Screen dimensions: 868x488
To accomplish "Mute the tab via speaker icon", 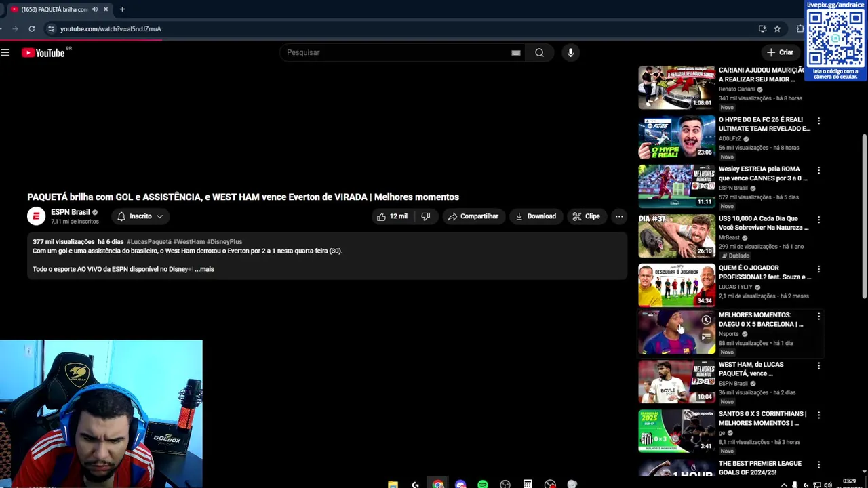I will 95,9.
